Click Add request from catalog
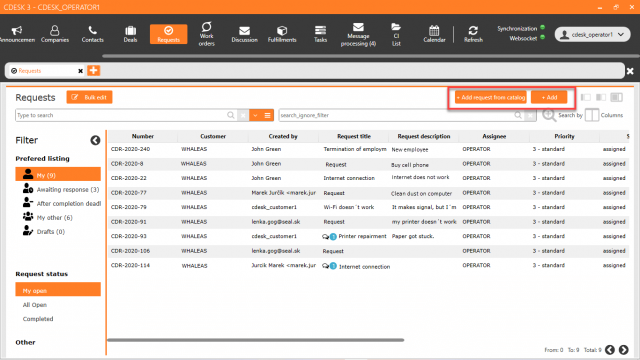Viewport: 640px width, 360px height. 491,98
